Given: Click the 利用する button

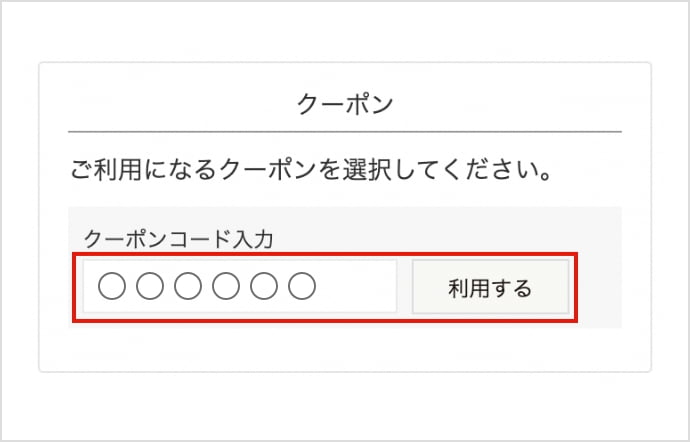Looking at the screenshot, I should click(x=490, y=288).
